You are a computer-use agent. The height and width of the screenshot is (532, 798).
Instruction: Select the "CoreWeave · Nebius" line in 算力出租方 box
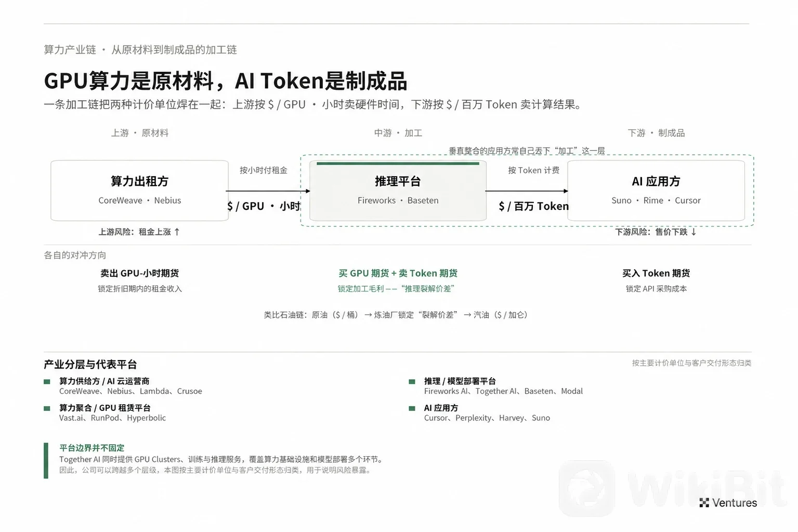point(140,201)
